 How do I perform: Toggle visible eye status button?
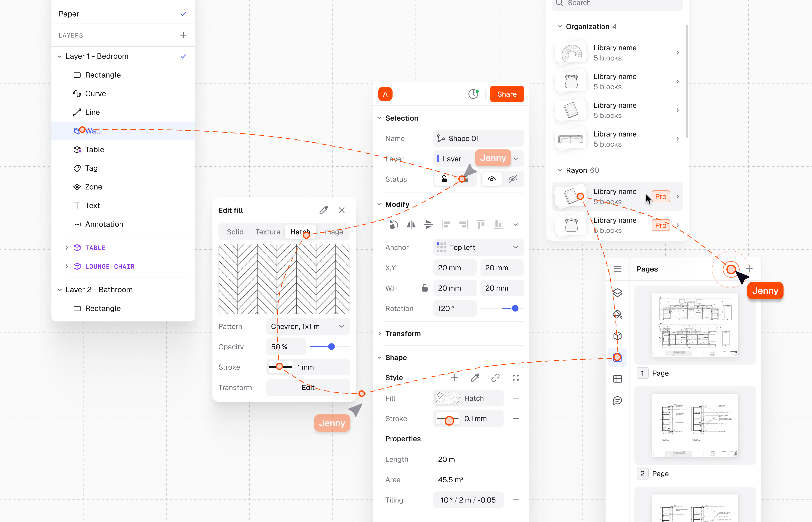(x=491, y=179)
